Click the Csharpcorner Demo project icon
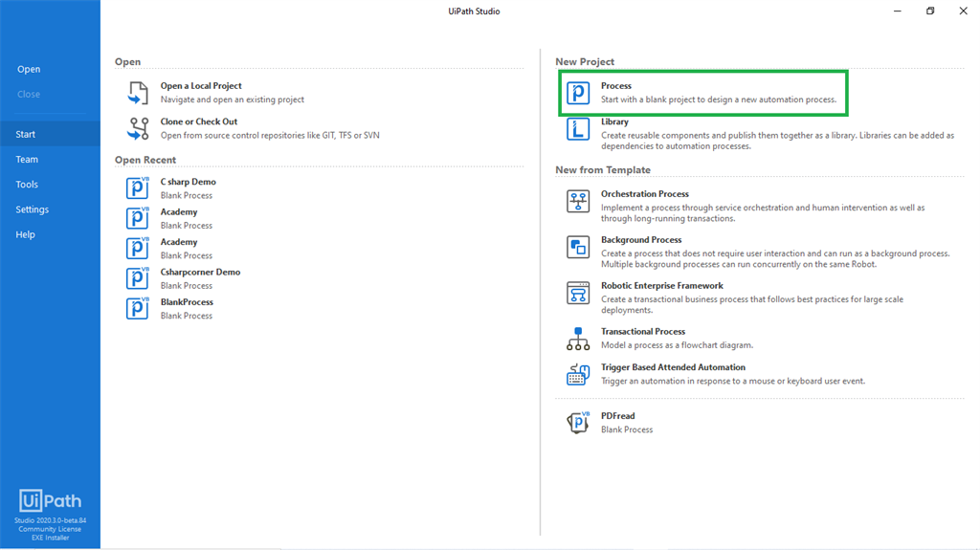The height and width of the screenshot is (550, 980). click(x=138, y=278)
